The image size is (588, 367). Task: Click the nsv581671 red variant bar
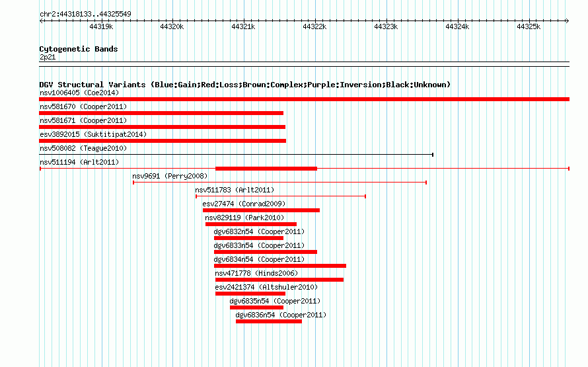162,127
